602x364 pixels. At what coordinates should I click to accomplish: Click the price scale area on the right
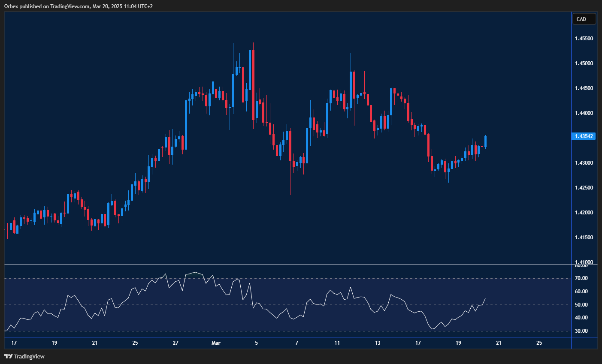point(583,171)
